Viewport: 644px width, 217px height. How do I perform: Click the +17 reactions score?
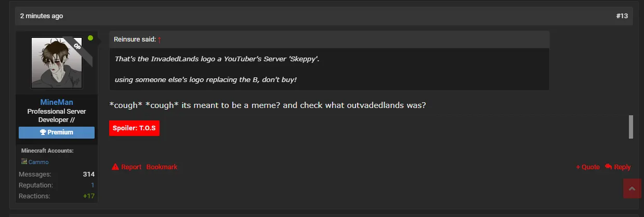(88, 196)
